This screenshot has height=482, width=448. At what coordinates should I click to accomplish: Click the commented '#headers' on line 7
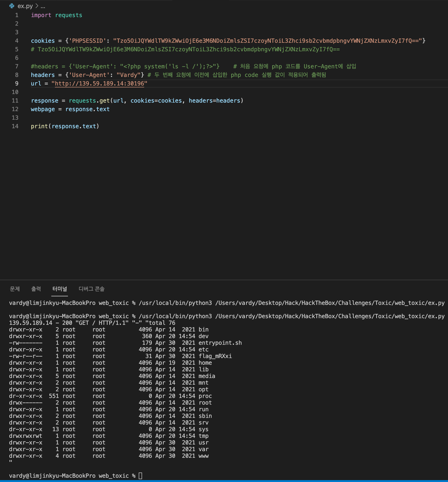[x=44, y=66]
